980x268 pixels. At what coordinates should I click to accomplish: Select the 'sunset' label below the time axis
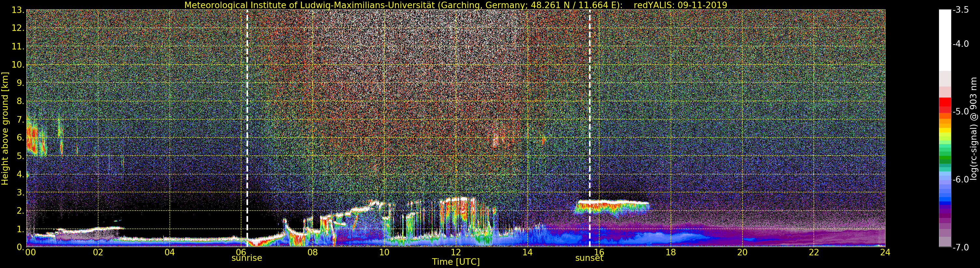tap(589, 258)
